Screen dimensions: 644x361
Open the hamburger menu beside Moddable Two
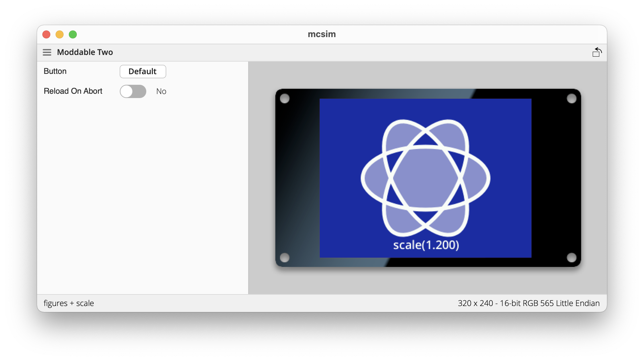tap(47, 52)
